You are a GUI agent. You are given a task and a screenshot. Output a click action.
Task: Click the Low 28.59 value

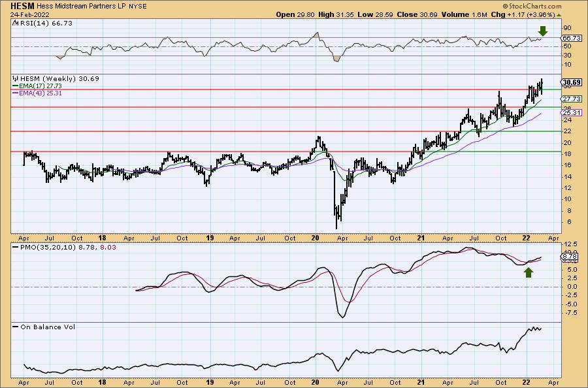[x=374, y=14]
